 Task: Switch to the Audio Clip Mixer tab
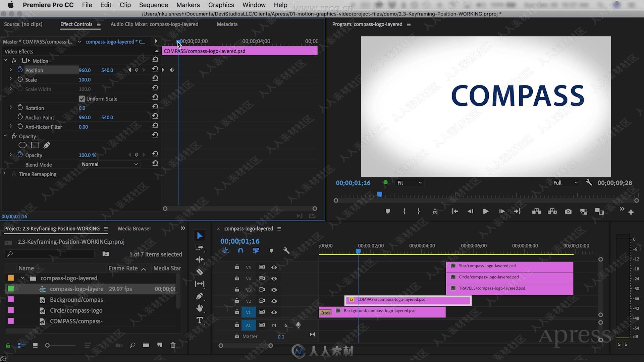tap(154, 24)
